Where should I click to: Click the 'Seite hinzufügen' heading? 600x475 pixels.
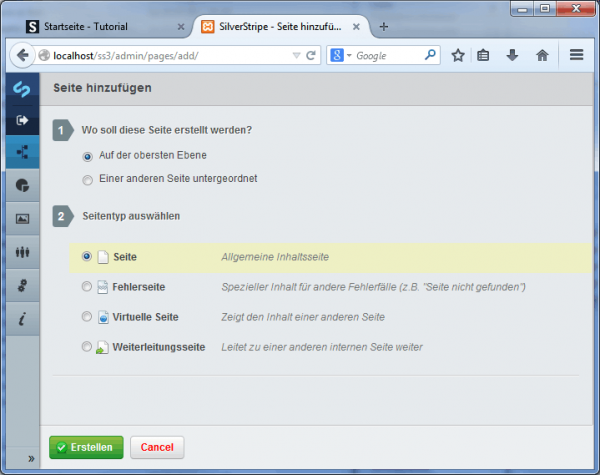click(x=102, y=88)
